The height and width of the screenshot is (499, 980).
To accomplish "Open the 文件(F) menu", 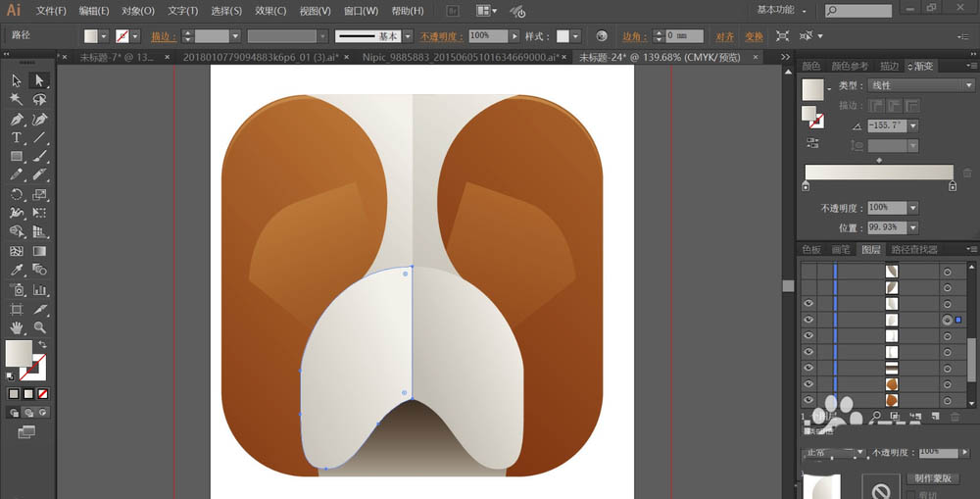I will pos(51,11).
